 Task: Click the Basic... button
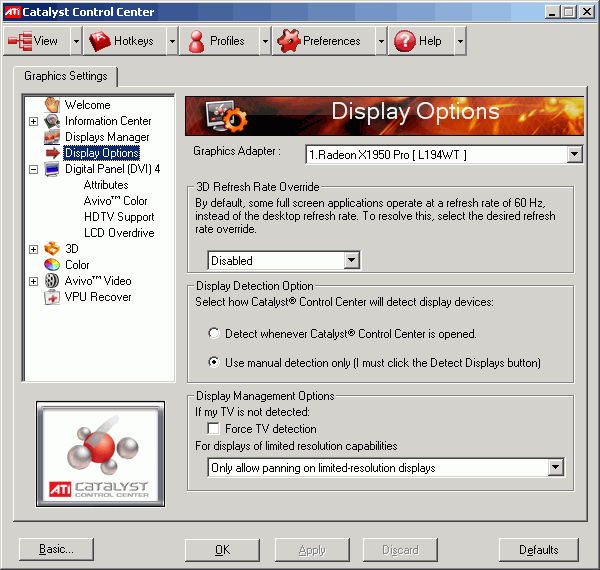pyautogui.click(x=56, y=549)
